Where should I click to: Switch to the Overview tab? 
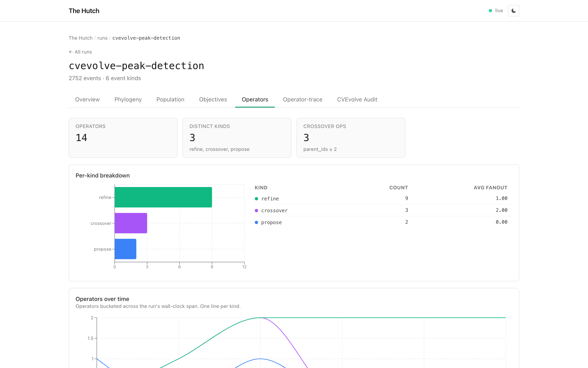[x=87, y=100]
